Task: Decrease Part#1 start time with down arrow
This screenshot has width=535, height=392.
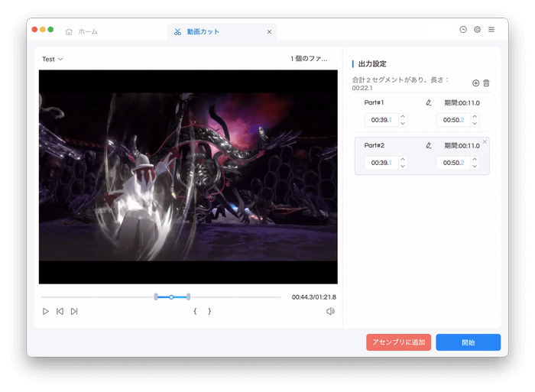Action: coord(403,124)
